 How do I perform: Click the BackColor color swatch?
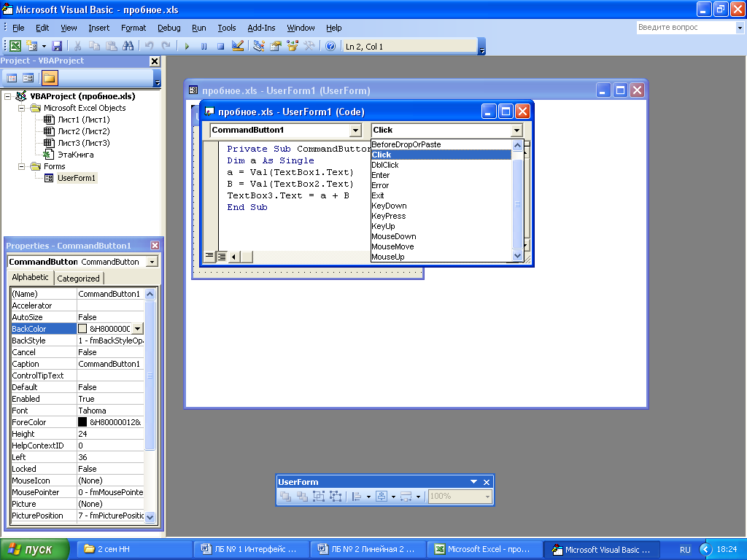[x=82, y=329]
